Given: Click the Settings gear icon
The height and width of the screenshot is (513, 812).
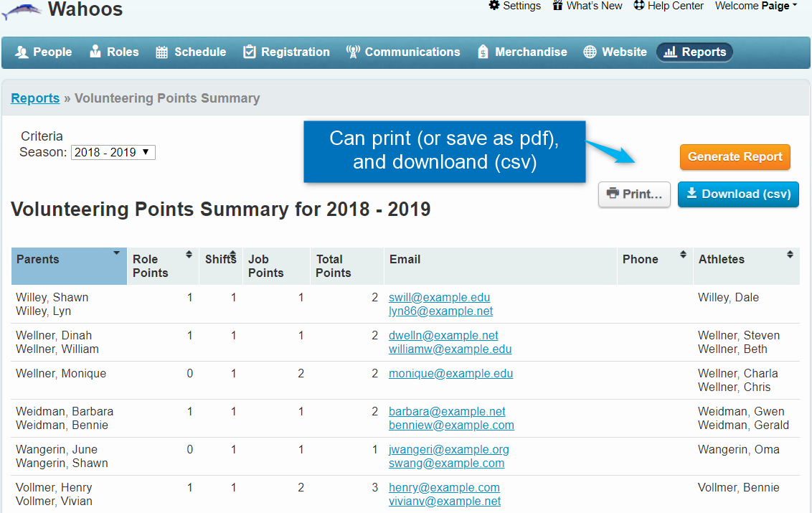Looking at the screenshot, I should tap(494, 6).
